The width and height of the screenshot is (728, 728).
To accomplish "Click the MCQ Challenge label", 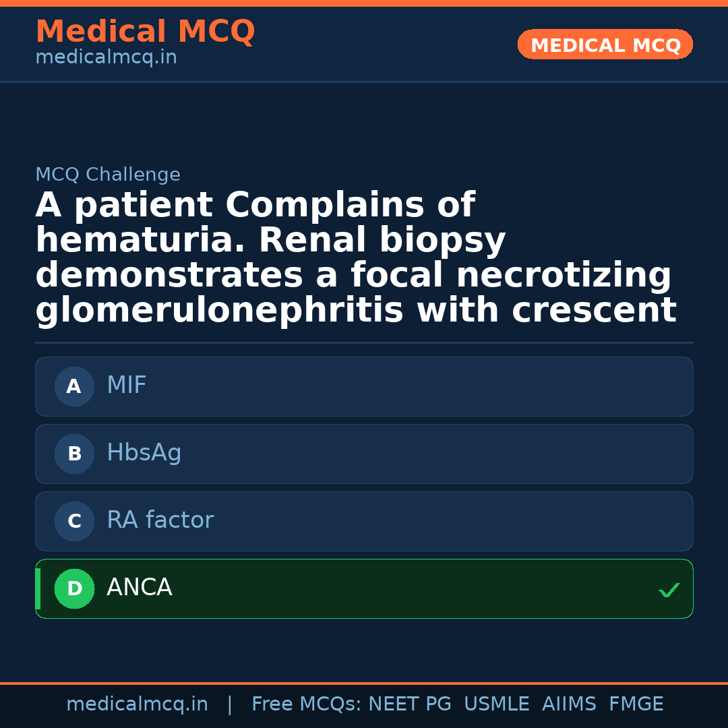I will [108, 175].
